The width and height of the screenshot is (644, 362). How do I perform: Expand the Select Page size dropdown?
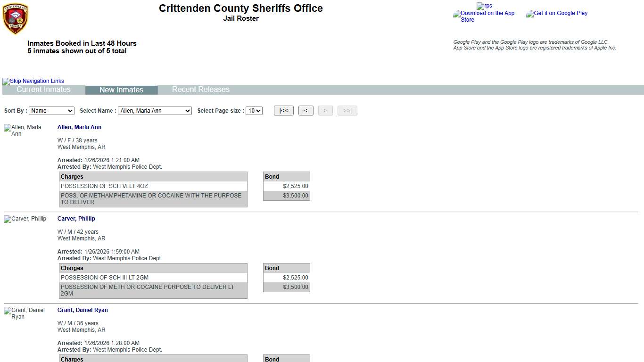254,111
